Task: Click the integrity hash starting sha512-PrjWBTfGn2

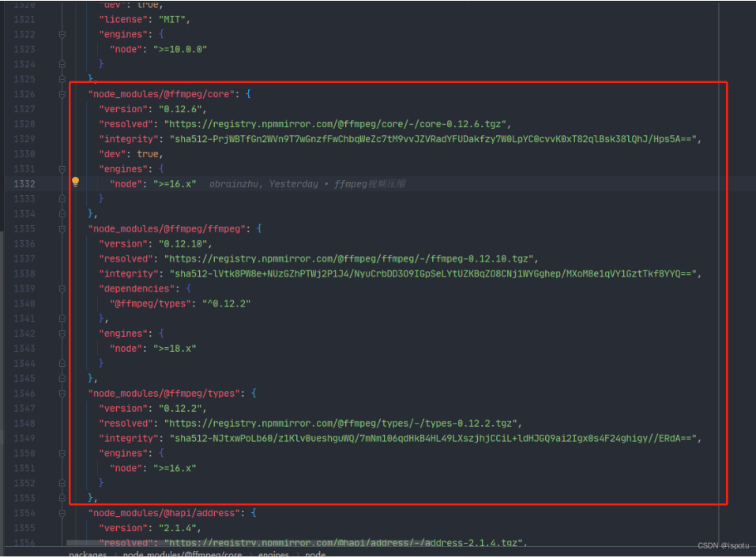Action: (433, 139)
